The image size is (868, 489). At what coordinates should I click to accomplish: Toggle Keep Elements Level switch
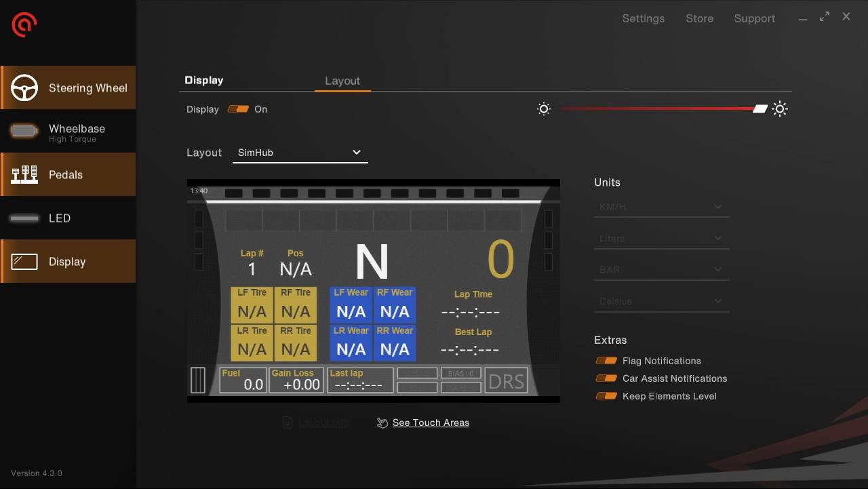(x=606, y=396)
